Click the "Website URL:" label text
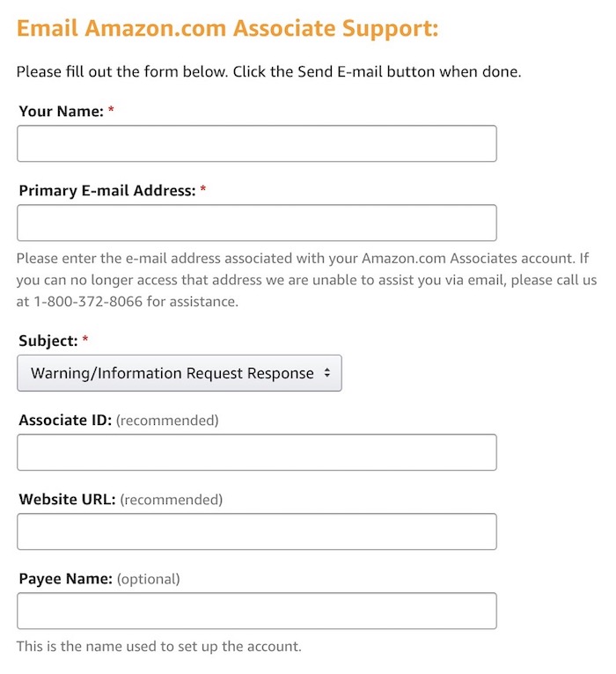 coord(67,500)
